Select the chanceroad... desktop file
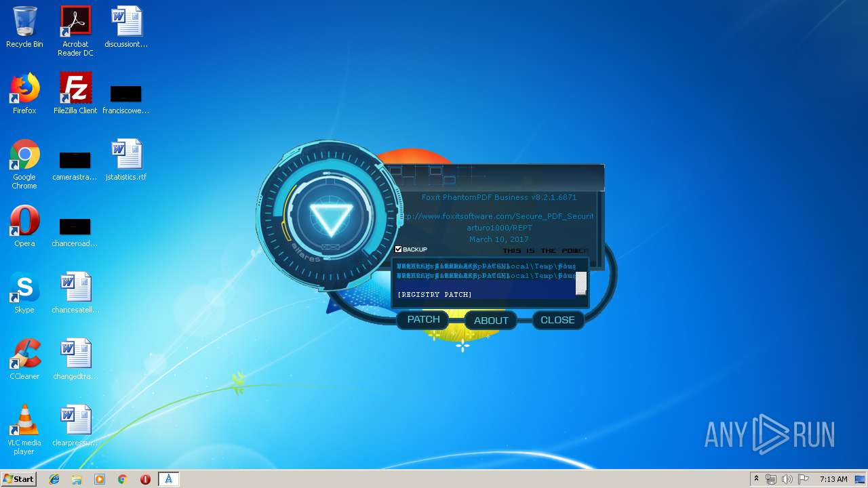Screen dimensions: 868x488 pyautogui.click(x=75, y=232)
